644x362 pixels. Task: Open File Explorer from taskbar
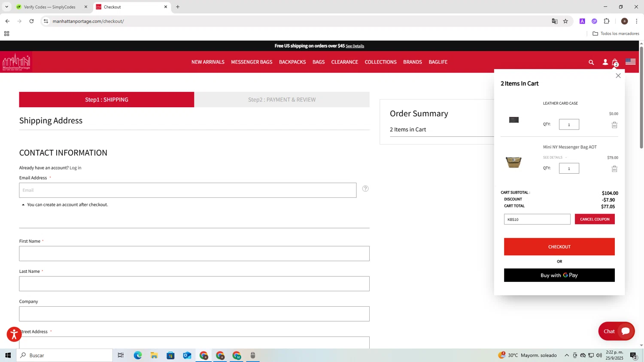pos(154,355)
